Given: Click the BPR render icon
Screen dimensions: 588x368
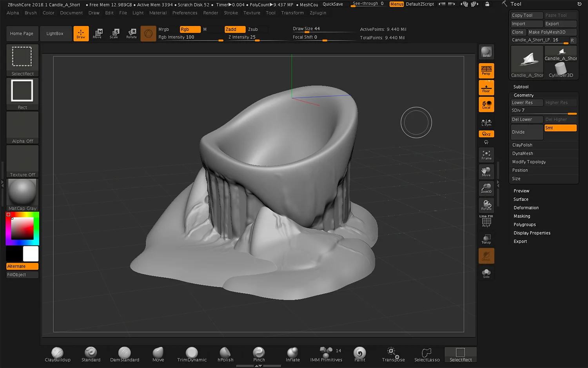Looking at the screenshot, I should coord(486,52).
